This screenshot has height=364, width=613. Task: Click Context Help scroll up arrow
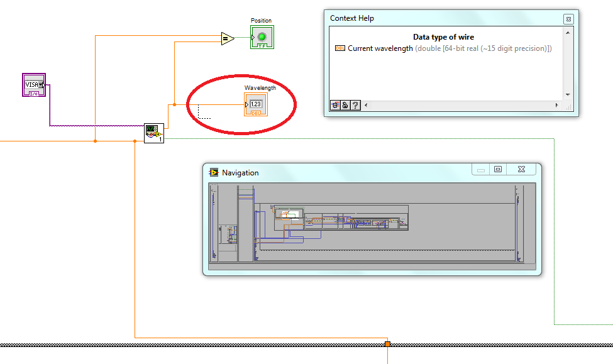pos(568,33)
